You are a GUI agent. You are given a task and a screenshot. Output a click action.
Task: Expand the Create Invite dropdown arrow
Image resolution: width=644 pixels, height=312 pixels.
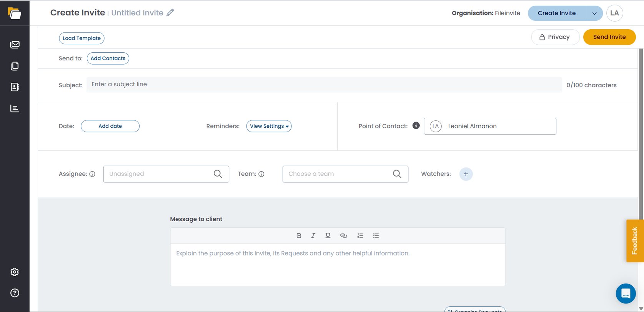click(594, 13)
